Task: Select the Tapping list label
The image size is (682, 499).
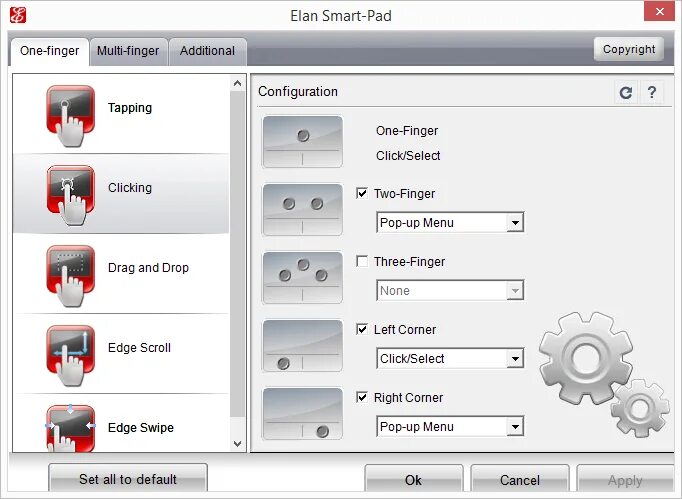Action: 130,107
